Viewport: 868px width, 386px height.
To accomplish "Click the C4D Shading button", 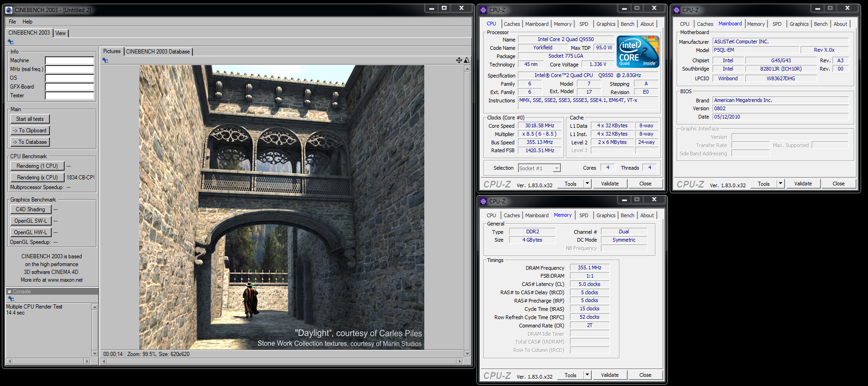I will coord(30,209).
